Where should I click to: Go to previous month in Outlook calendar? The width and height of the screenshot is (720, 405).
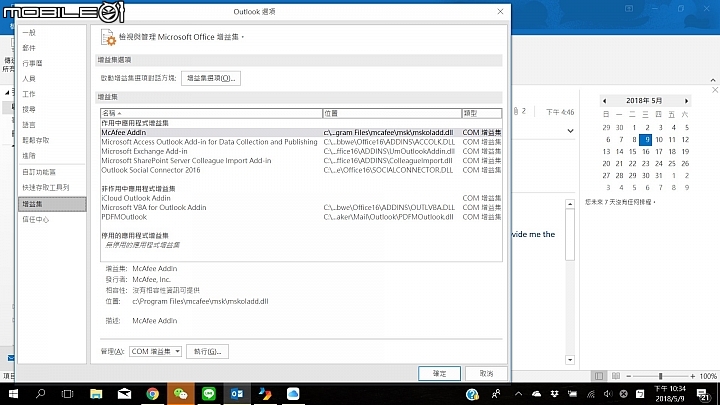pos(605,101)
